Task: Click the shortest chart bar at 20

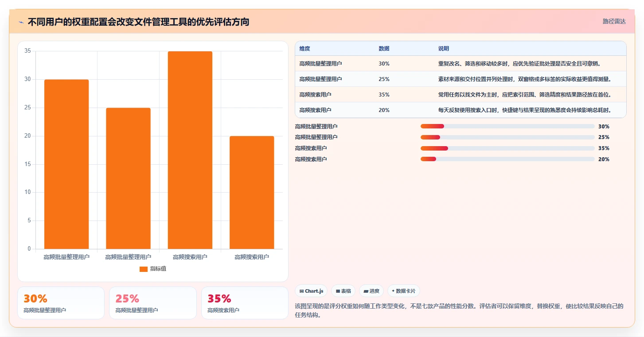Action: pyautogui.click(x=252, y=193)
